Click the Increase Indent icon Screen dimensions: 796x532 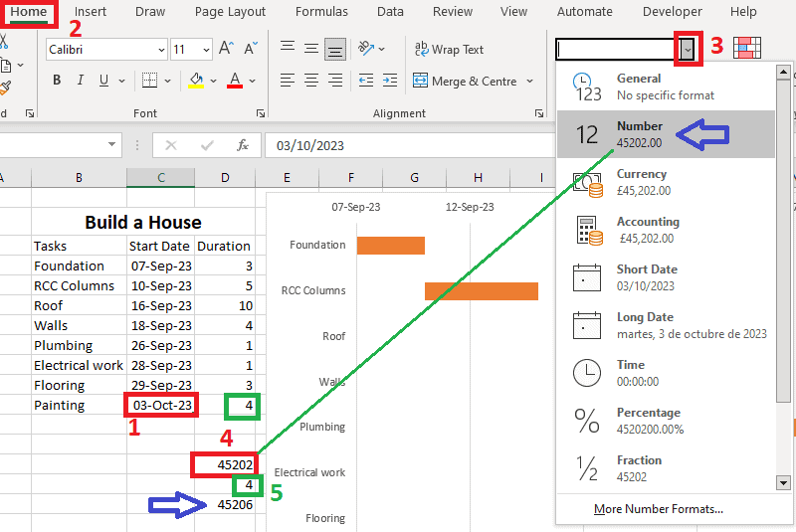point(389,81)
